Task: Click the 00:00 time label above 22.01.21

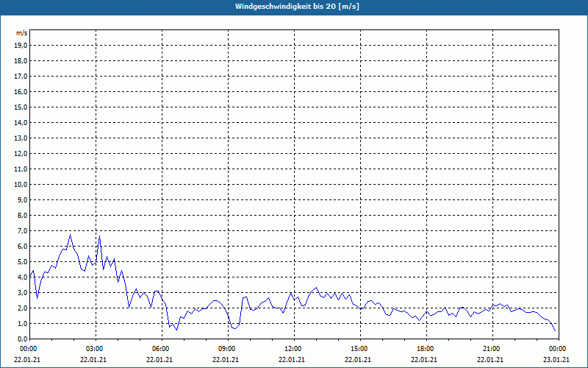Action: tap(28, 349)
